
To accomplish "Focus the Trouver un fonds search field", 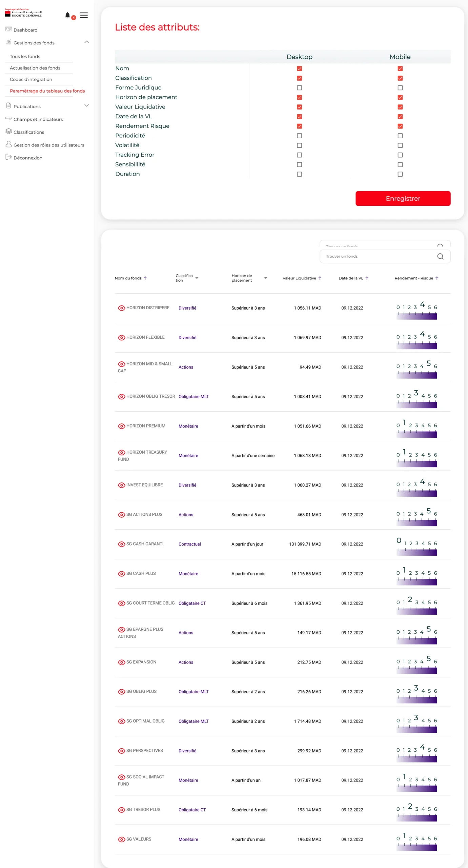I will tap(385, 256).
